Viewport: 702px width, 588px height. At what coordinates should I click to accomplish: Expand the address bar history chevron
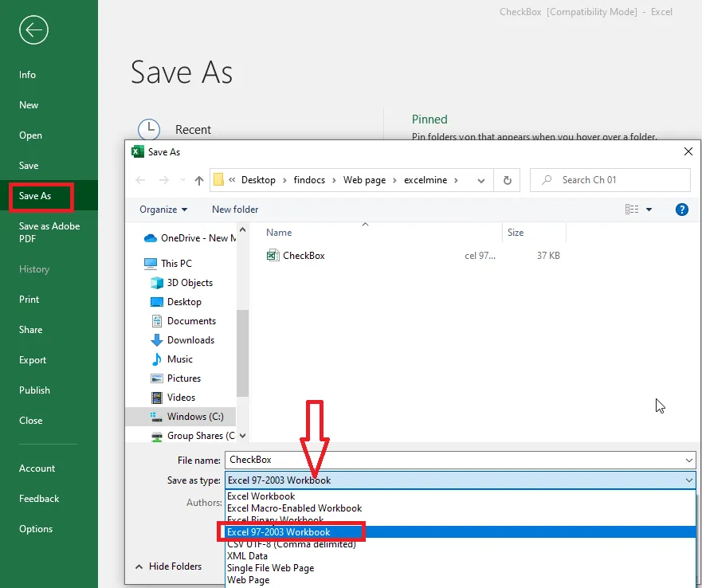480,181
